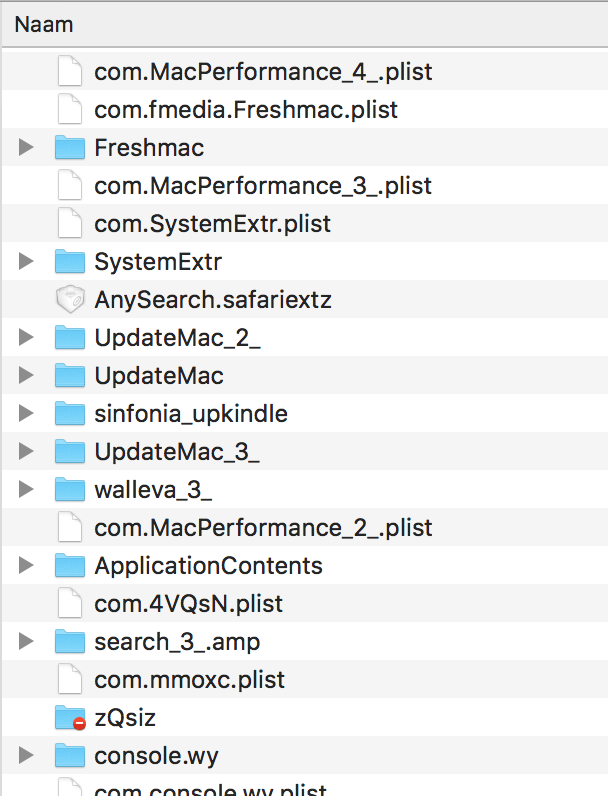This screenshot has width=608, height=796.
Task: Select the com.fmedia.Freshmac.plist file name
Action: (246, 110)
